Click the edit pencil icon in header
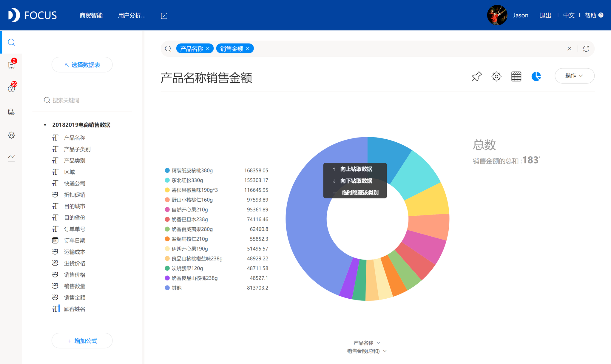This screenshot has width=611, height=364. click(164, 16)
